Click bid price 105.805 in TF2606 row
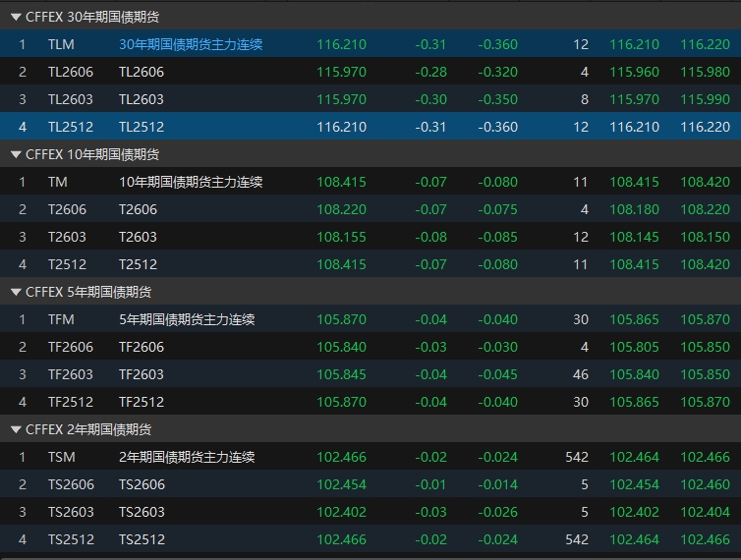The image size is (741, 560). (x=634, y=347)
